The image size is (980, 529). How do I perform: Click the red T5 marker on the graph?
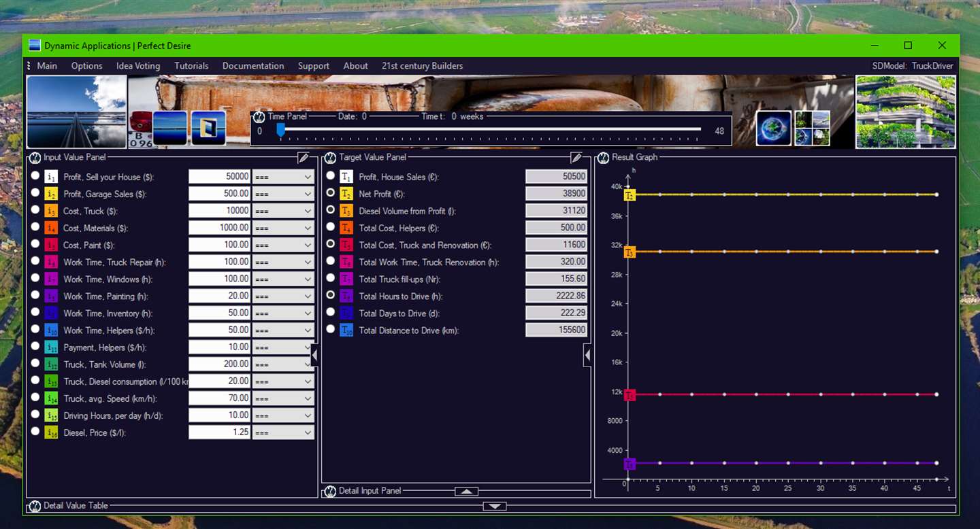[630, 395]
